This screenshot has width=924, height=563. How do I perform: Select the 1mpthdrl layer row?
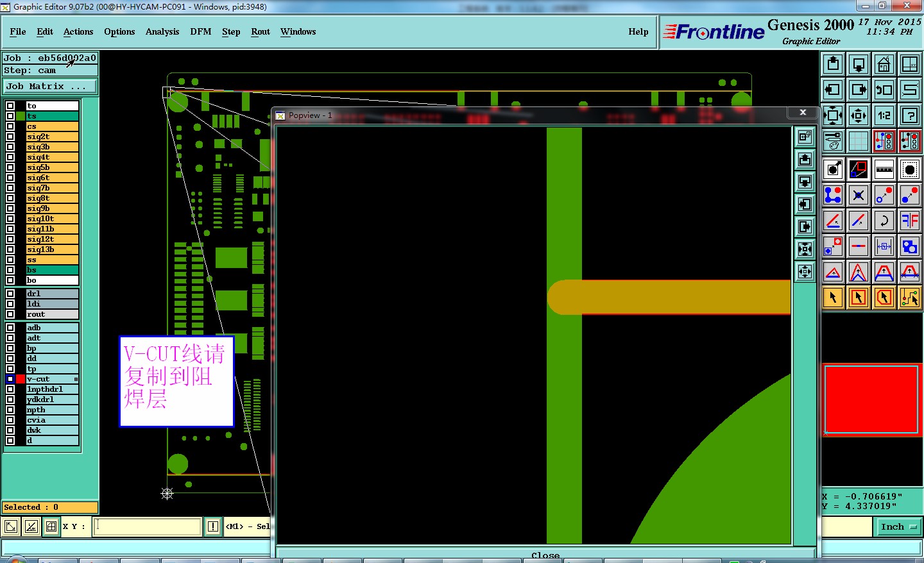[52, 389]
